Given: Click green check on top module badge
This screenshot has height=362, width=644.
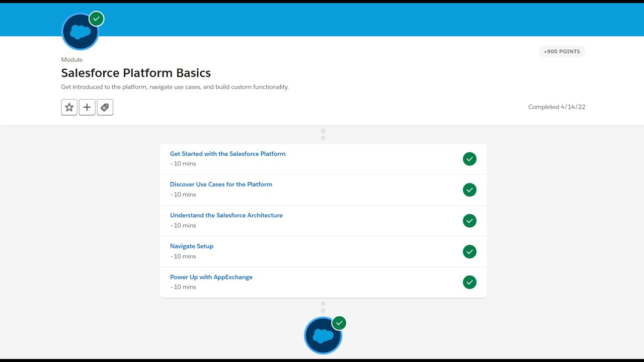Looking at the screenshot, I should pos(96,19).
